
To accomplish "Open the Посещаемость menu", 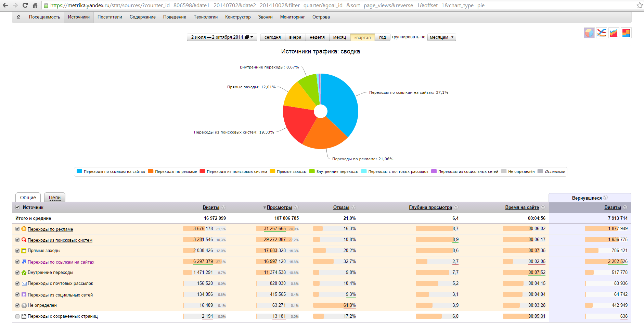I will pos(44,17).
